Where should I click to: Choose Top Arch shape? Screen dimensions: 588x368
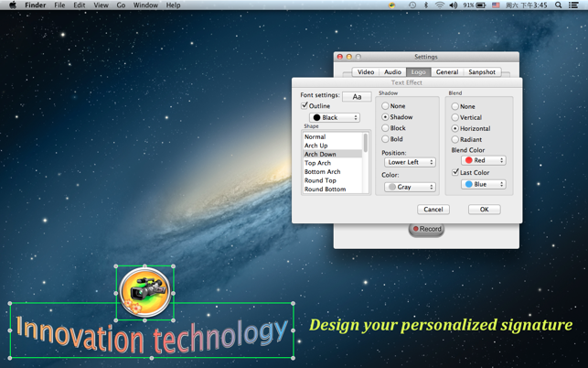point(332,163)
